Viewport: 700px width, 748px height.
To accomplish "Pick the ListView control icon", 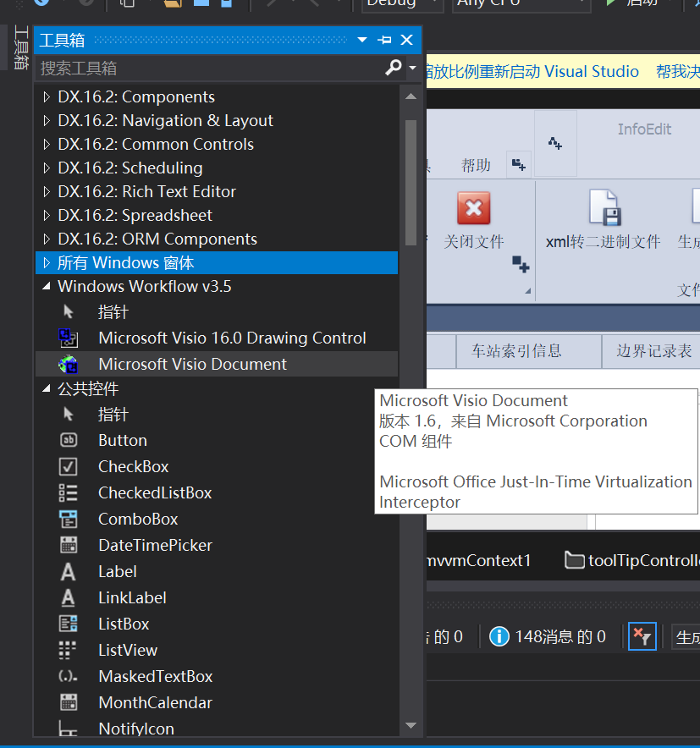I will (x=67, y=650).
